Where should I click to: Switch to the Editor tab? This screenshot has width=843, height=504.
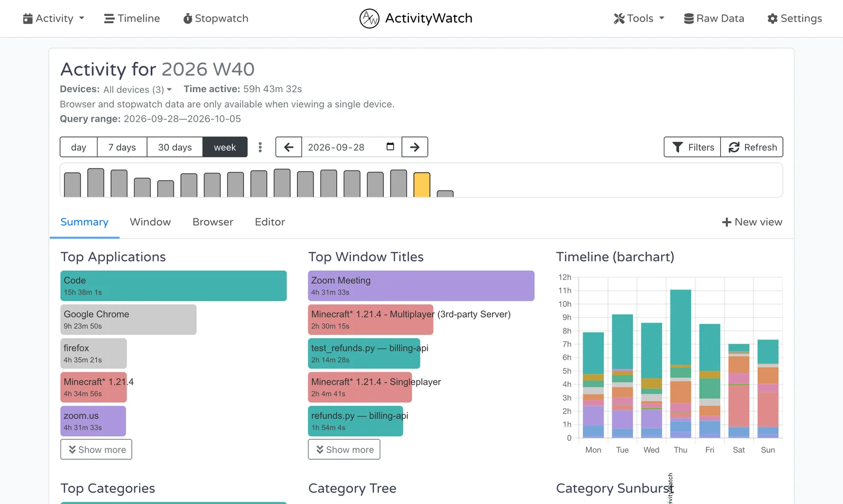(x=270, y=222)
